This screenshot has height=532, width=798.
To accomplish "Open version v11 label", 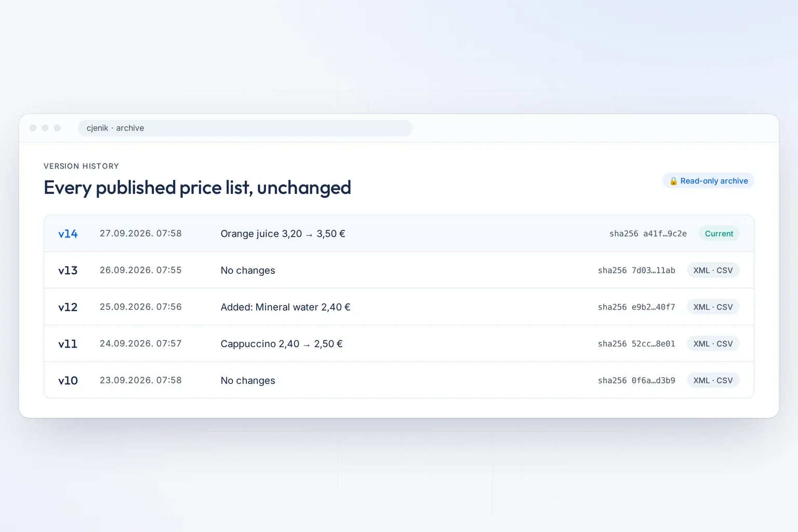I will (68, 344).
